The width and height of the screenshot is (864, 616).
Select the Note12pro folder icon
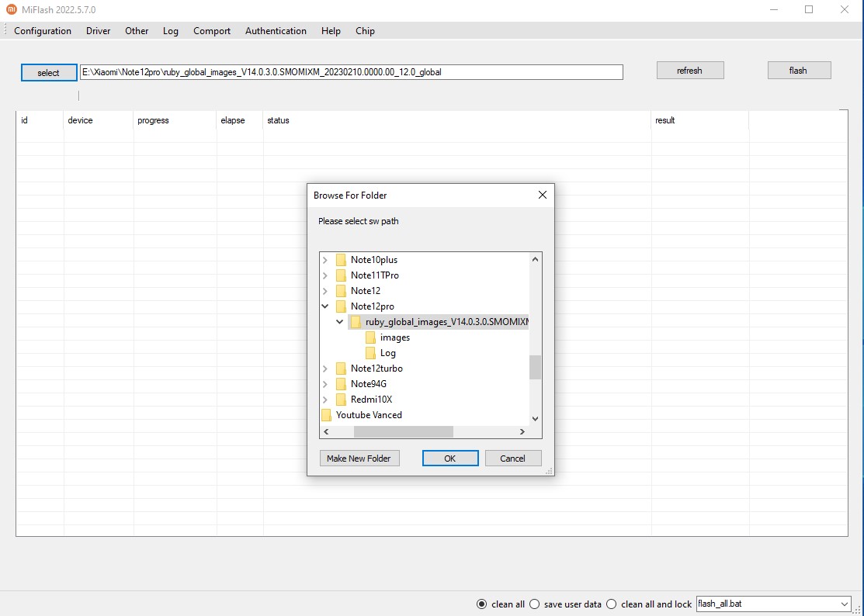[341, 306]
